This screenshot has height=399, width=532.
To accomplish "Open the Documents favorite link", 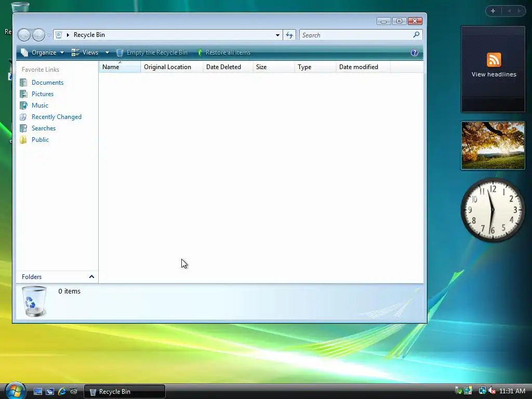I will click(47, 83).
